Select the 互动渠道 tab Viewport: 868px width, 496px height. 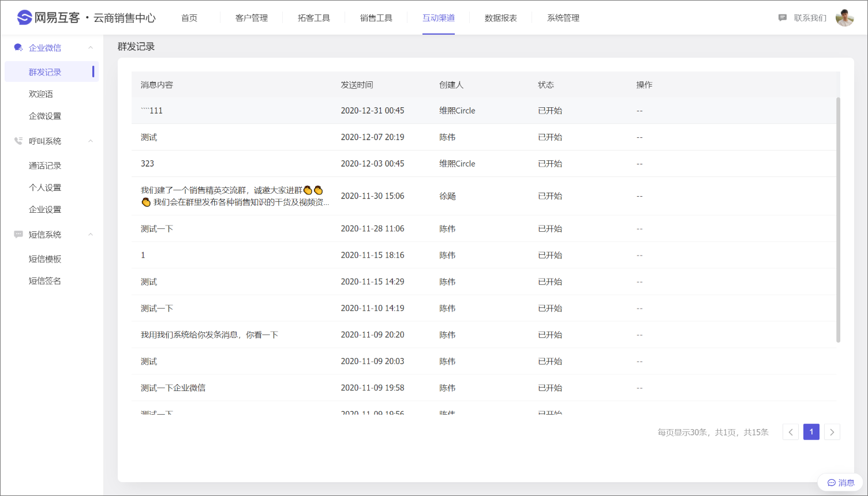[439, 18]
